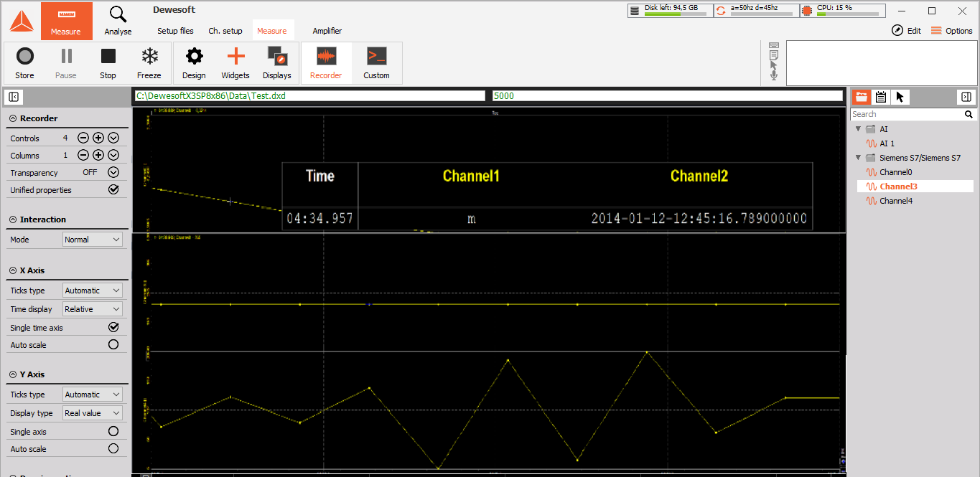Open the Custom display
The height and width of the screenshot is (477, 980).
point(376,63)
